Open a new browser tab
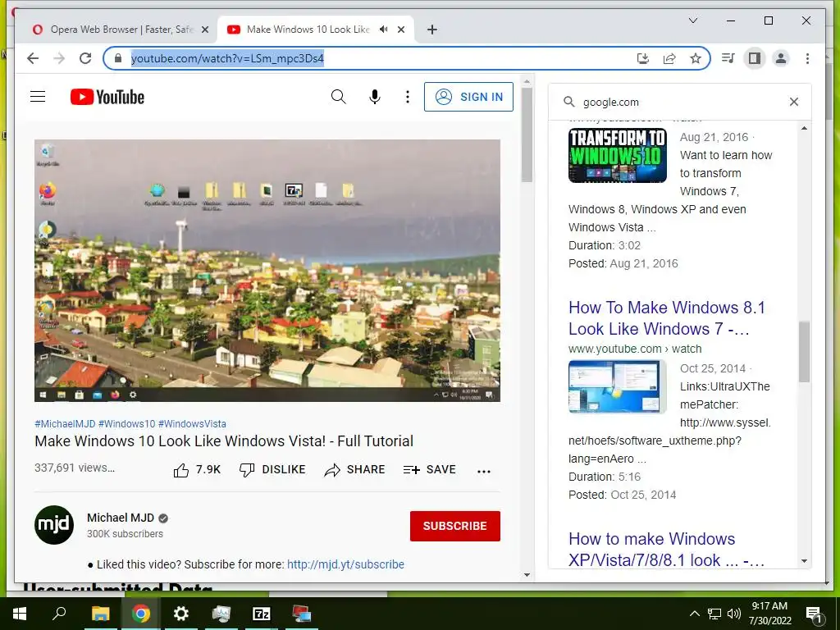The height and width of the screenshot is (630, 840). 431,30
